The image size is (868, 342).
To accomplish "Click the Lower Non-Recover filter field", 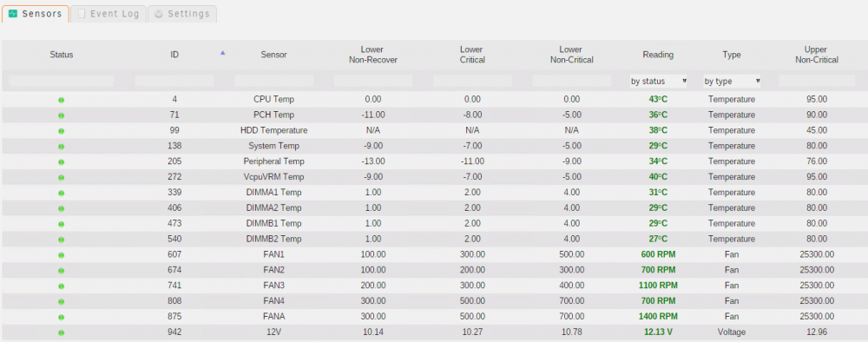I will click(373, 82).
